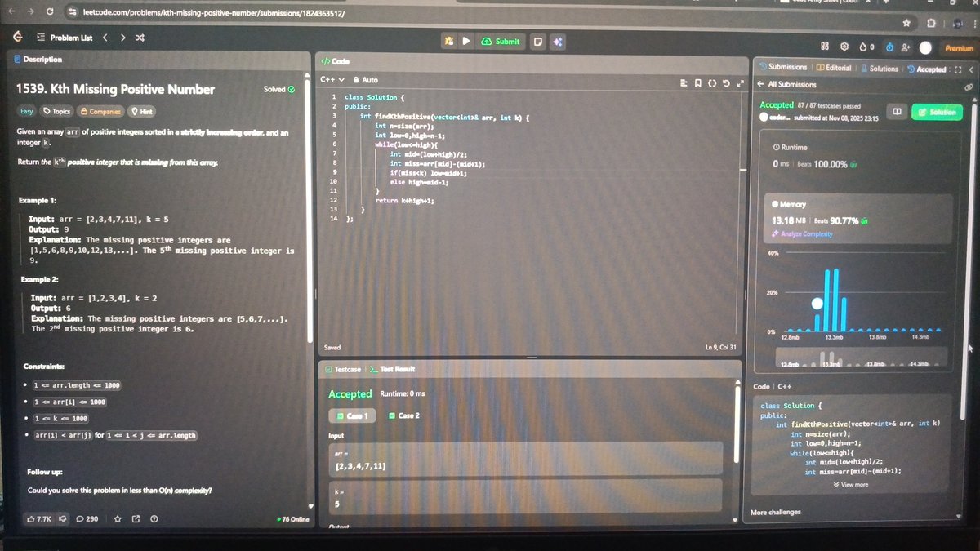This screenshot has height=551, width=980.
Task: Switch to the Editorial tab
Action: (834, 68)
